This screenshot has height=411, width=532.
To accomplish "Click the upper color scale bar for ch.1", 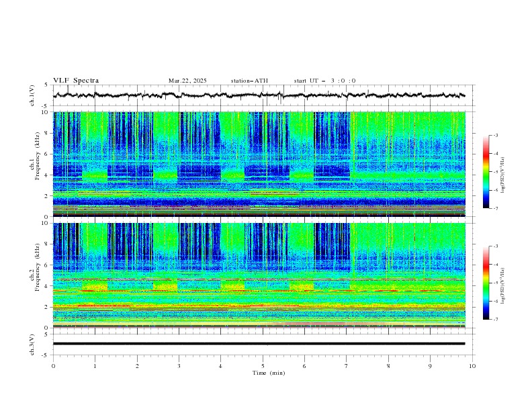I will [x=486, y=171].
